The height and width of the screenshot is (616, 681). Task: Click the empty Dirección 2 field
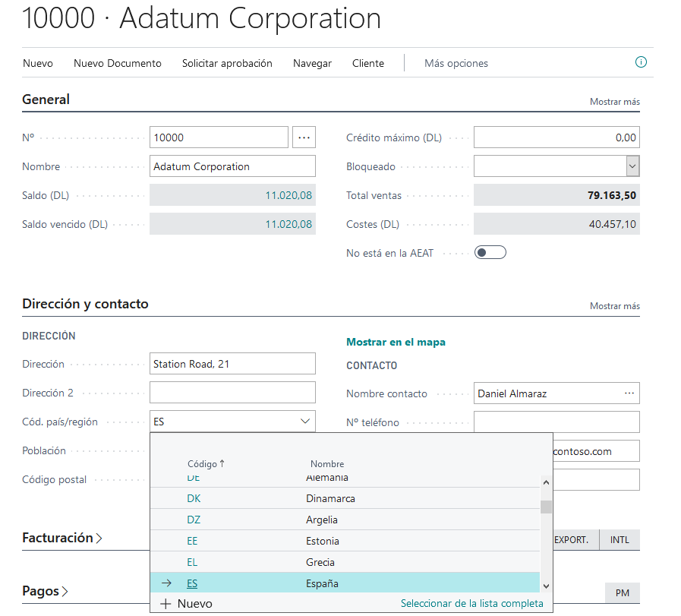coord(232,393)
